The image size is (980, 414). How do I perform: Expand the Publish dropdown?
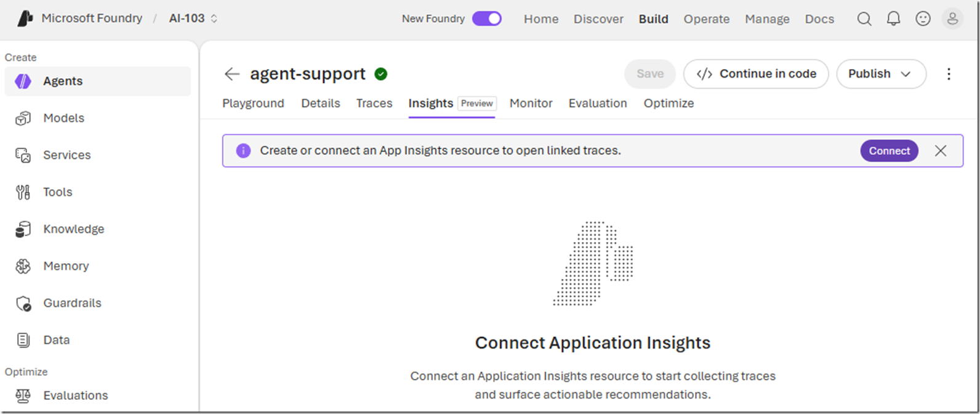[x=881, y=74]
